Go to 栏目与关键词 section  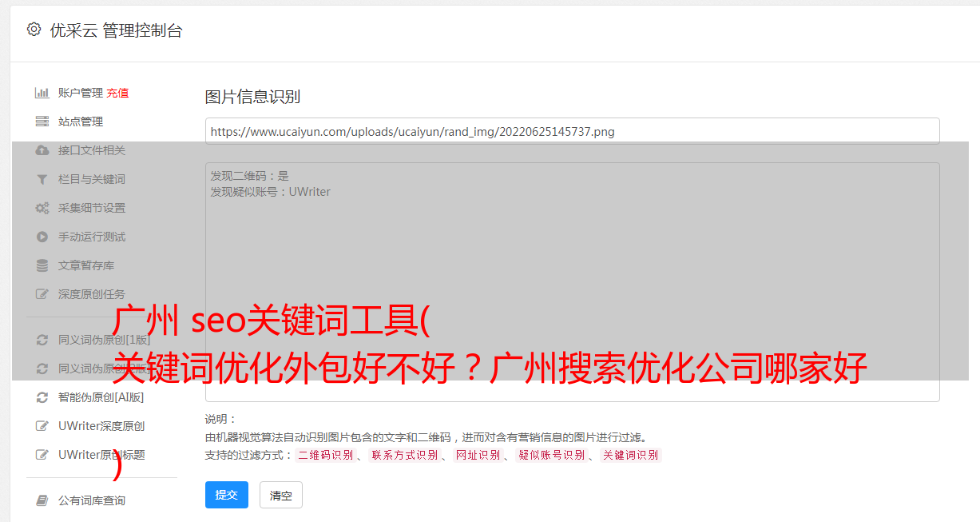pos(92,179)
